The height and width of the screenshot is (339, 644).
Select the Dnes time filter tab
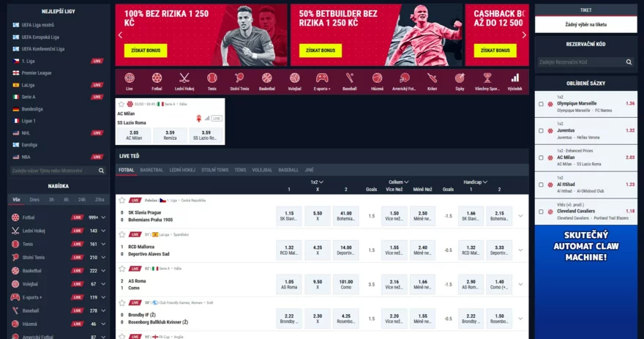pos(34,200)
